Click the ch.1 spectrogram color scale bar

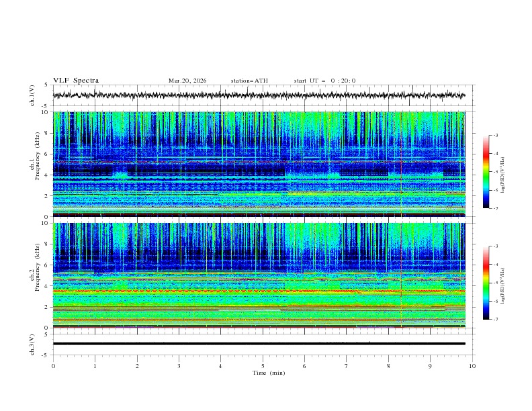[486, 172]
